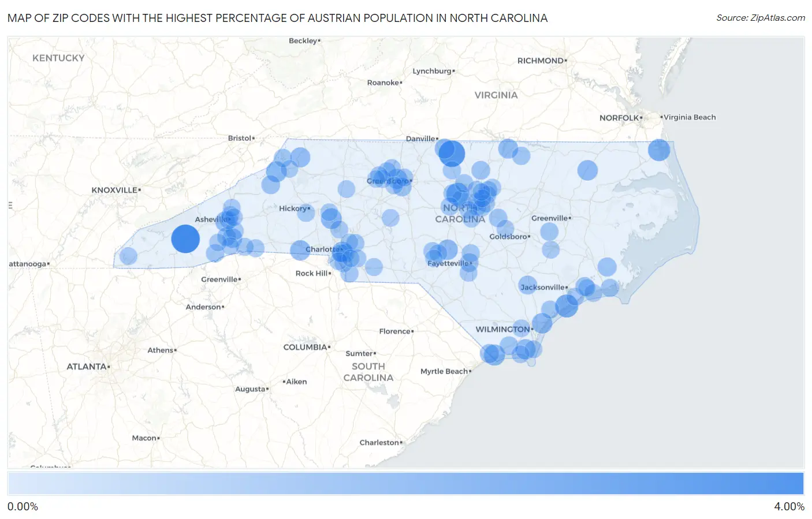812x519 pixels.
Task: Click the Lynchburg city label
Action: coord(432,71)
